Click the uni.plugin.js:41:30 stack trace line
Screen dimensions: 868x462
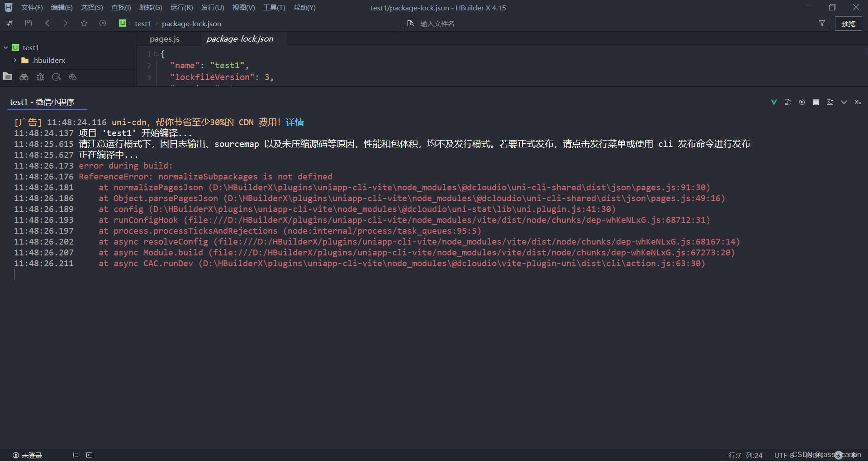pyautogui.click(x=357, y=209)
